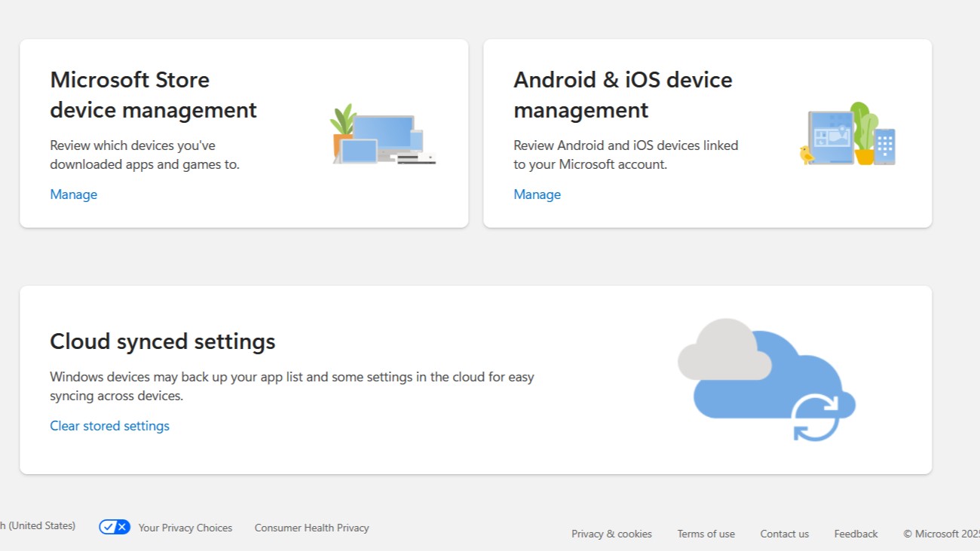Open Terms of use in footer
The height and width of the screenshot is (551, 980).
point(706,534)
